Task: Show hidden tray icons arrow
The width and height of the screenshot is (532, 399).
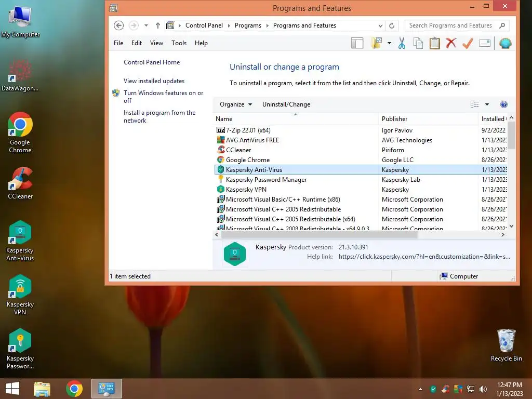Action: pos(420,389)
